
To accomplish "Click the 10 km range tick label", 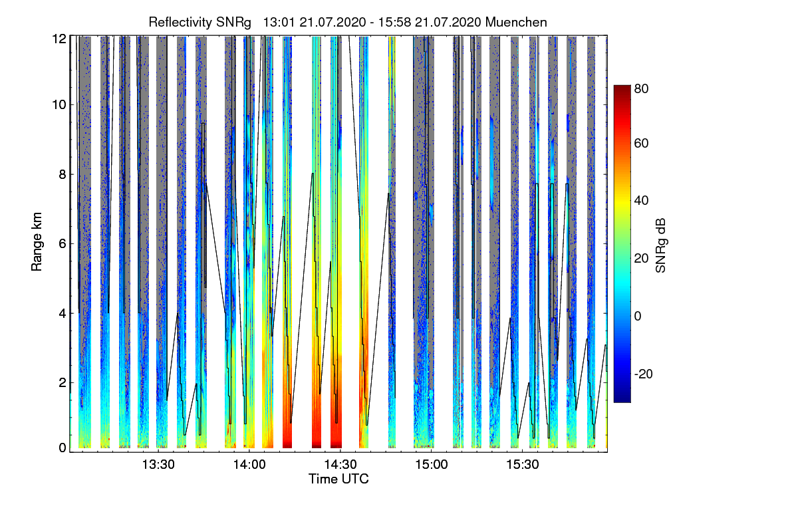I will coord(59,104).
